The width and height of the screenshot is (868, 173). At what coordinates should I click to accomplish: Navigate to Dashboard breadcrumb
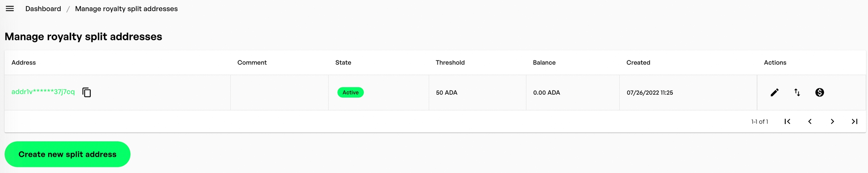pos(43,9)
